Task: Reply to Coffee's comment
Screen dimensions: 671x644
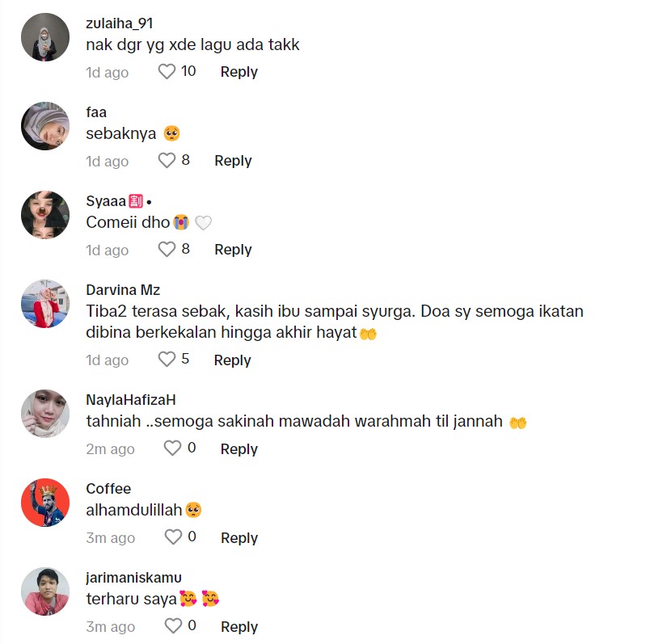Action: [239, 538]
